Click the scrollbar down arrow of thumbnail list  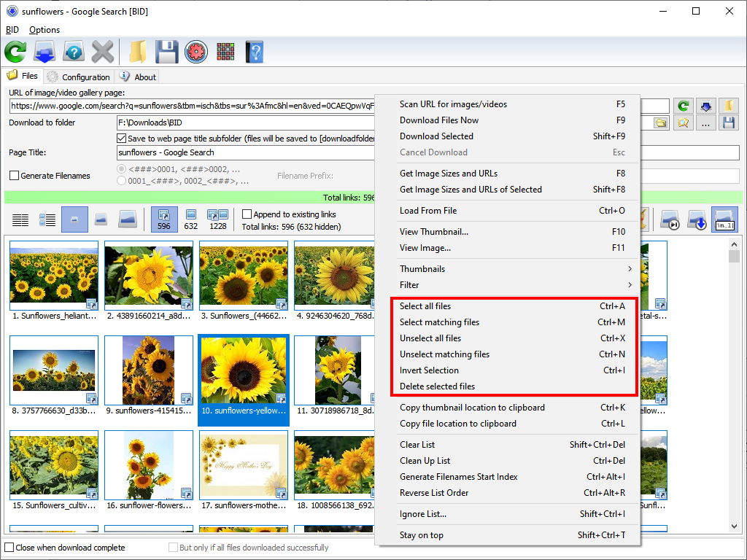point(734,526)
